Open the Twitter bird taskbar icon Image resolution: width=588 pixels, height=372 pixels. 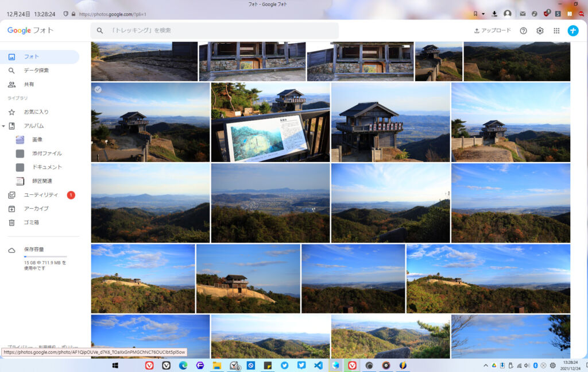(x=285, y=365)
